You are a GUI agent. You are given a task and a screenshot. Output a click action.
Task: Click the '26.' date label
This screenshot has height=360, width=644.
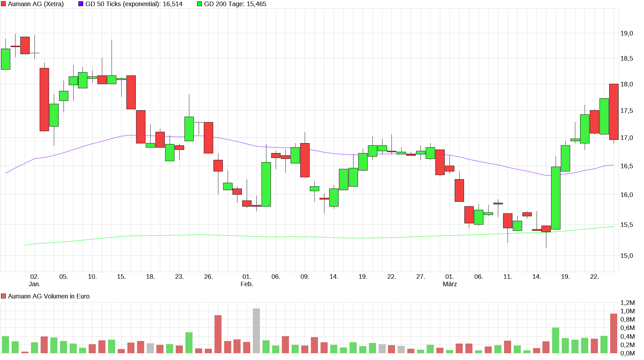(x=208, y=277)
